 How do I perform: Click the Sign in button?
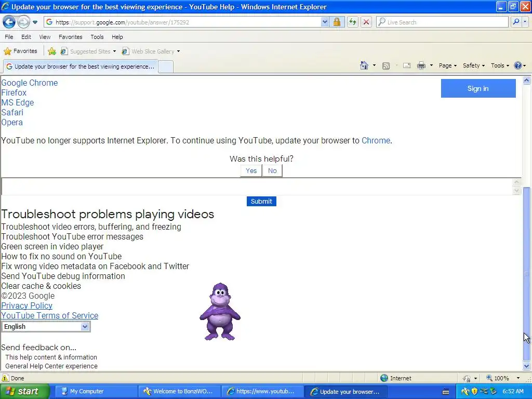pos(478,88)
